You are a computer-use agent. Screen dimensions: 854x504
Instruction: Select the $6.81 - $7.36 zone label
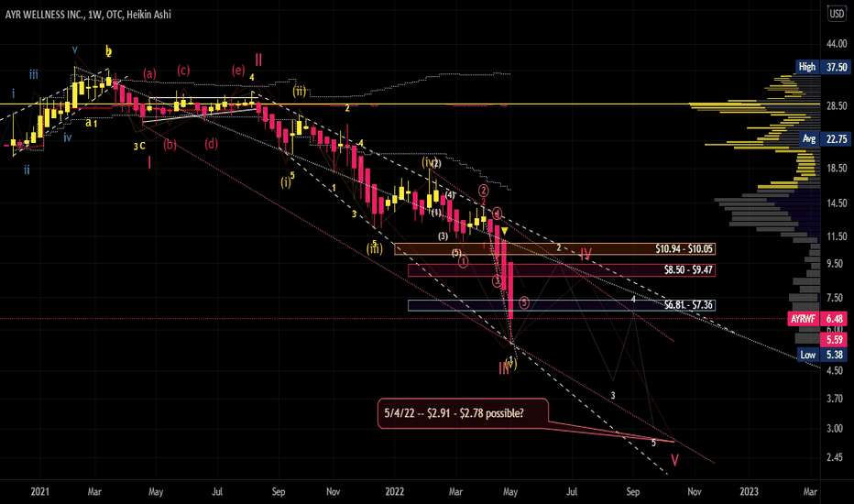coord(688,305)
